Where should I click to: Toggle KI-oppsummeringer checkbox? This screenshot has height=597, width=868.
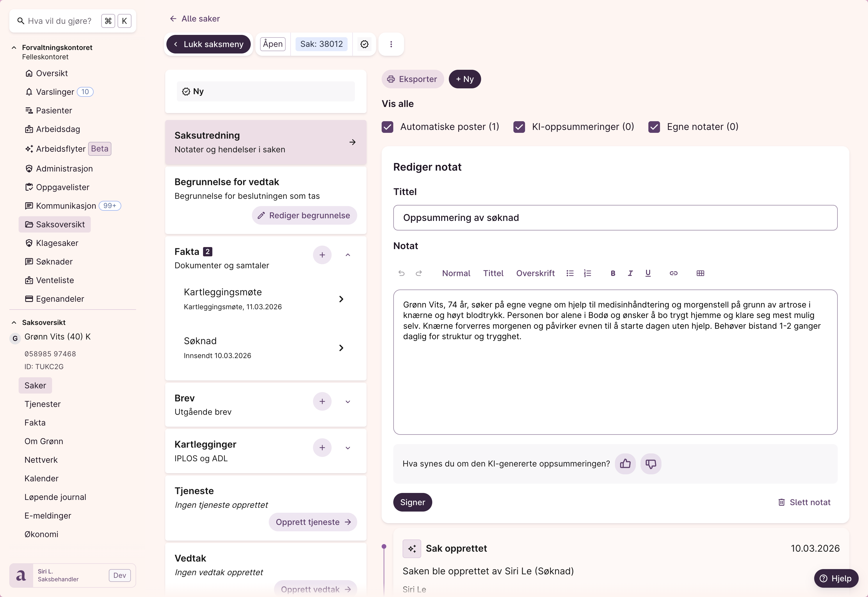tap(519, 127)
